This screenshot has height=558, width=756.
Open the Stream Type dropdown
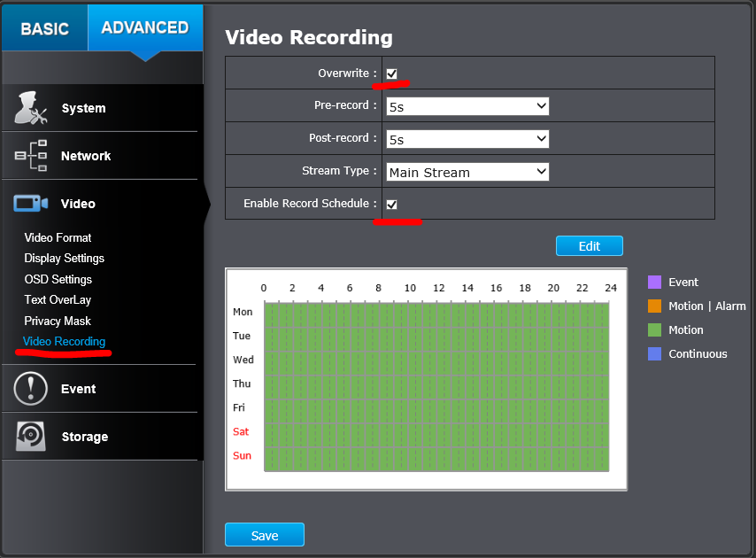click(467, 172)
